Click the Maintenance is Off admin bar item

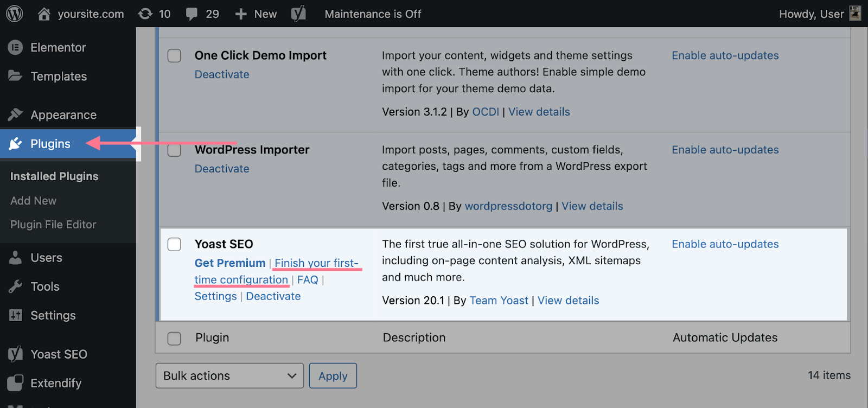coord(373,14)
